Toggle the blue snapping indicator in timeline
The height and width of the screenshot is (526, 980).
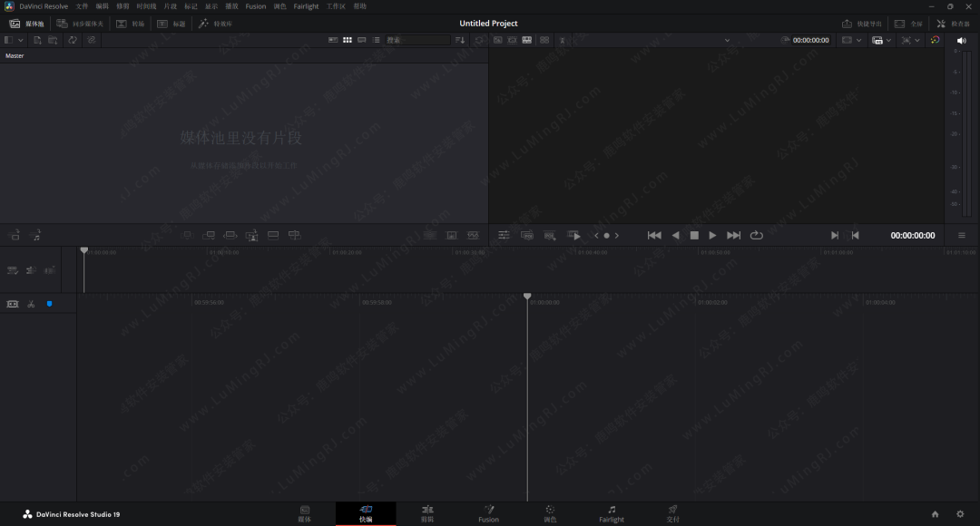pyautogui.click(x=49, y=304)
